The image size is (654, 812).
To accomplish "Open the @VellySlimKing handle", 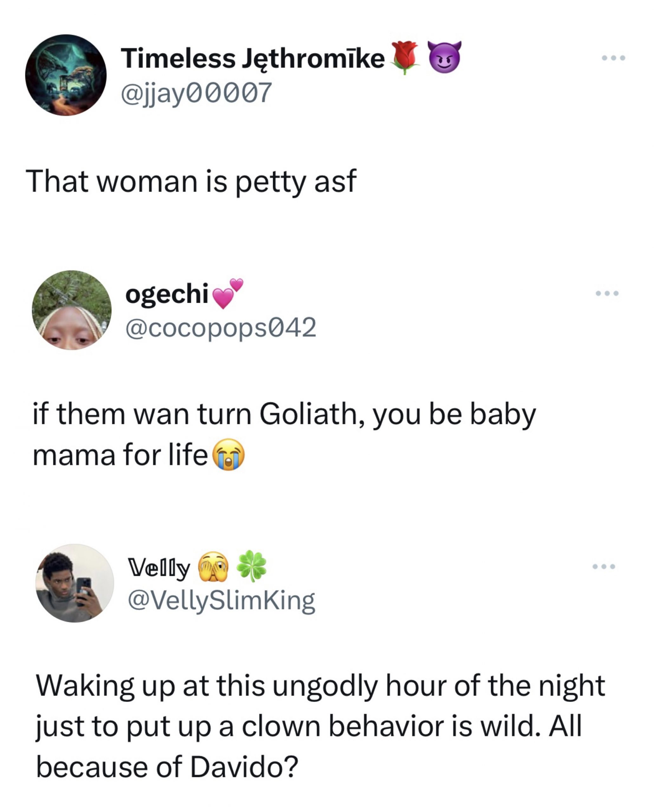I will coord(221,600).
